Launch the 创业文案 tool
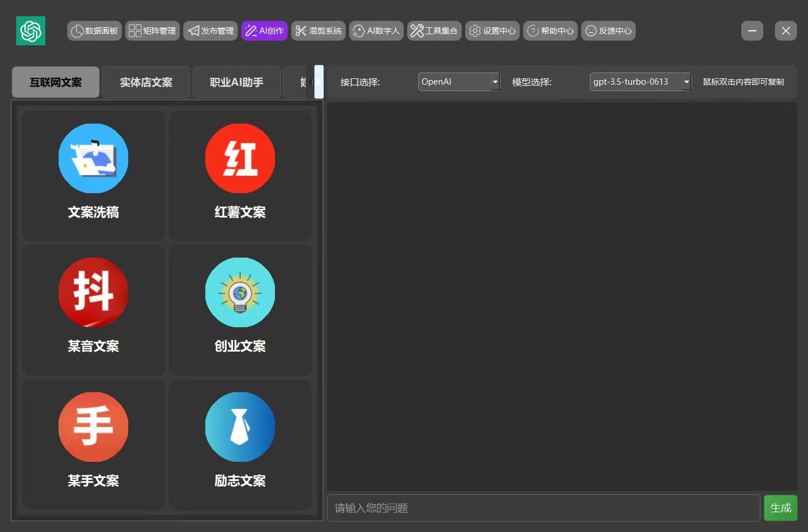The image size is (808, 532). 240,309
